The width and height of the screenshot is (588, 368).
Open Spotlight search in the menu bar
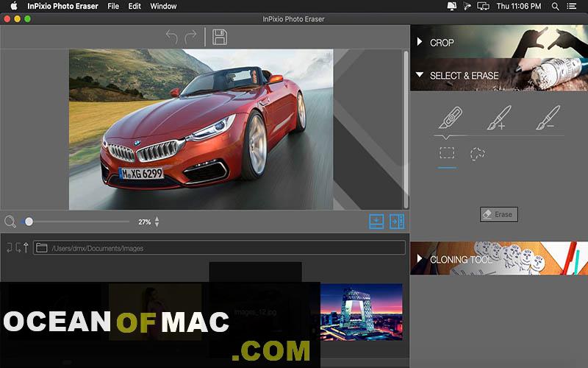[x=556, y=7]
